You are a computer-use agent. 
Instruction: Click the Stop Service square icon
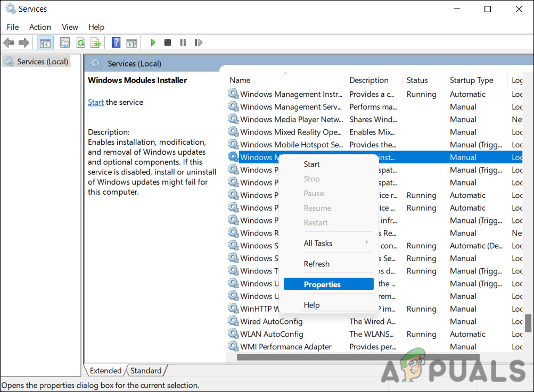[168, 43]
